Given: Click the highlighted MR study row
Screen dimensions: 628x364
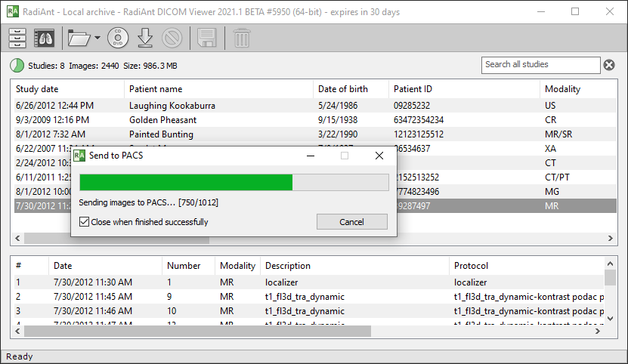Looking at the screenshot, I should pyautogui.click(x=506, y=206).
